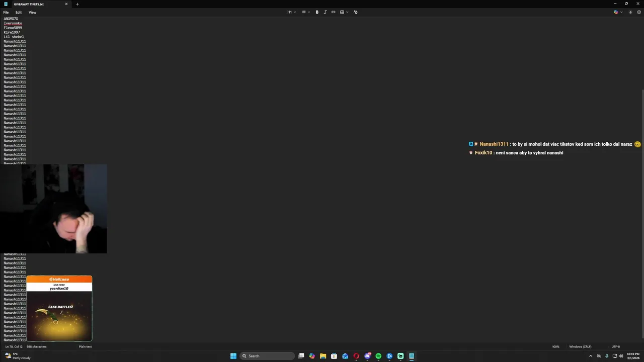Open the list formatting dropdown
644x362 pixels.
(x=305, y=12)
